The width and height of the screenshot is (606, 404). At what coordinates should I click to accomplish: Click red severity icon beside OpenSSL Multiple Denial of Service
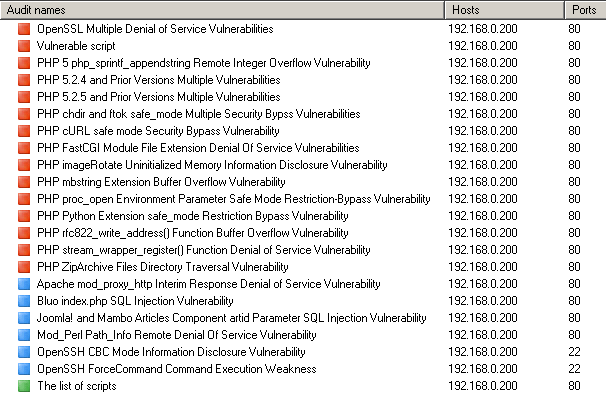tap(24, 29)
